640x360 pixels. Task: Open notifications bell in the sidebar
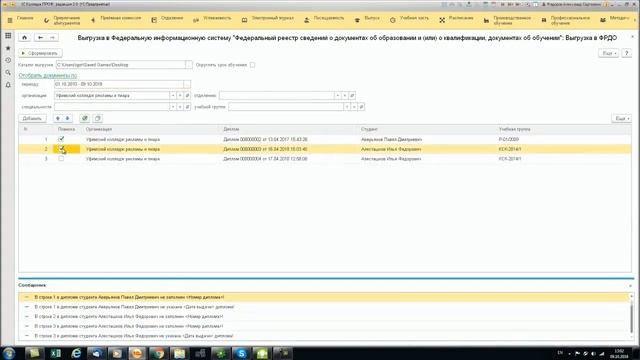click(x=8, y=84)
